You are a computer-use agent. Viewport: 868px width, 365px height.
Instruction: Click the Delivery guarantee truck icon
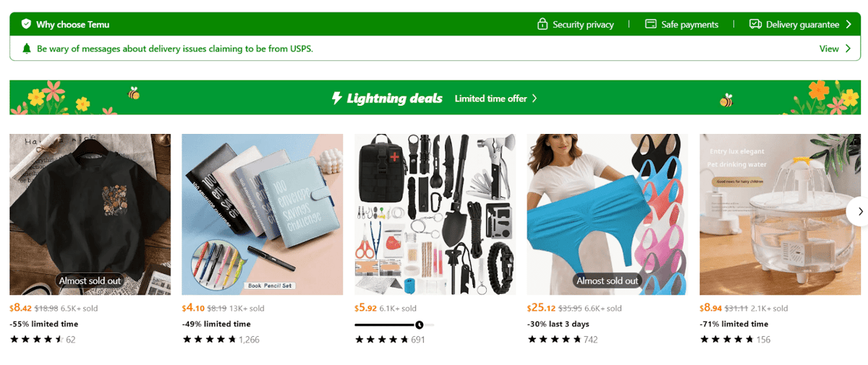coord(755,24)
